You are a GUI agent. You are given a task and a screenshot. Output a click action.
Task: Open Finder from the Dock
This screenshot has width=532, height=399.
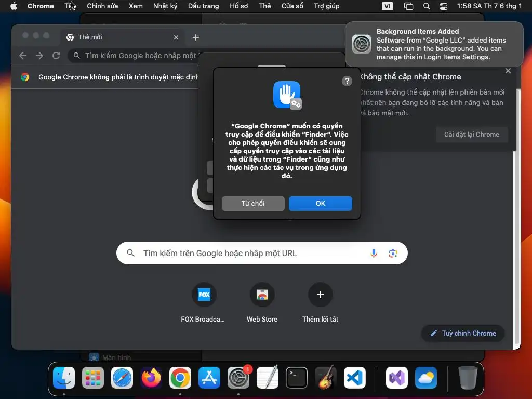click(x=64, y=378)
